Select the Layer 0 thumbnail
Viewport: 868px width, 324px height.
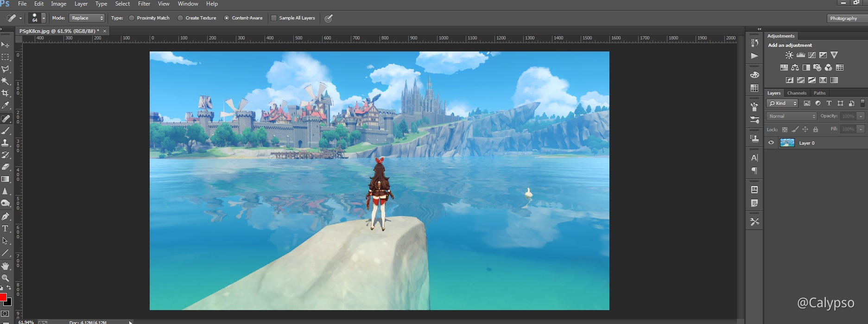tap(787, 143)
